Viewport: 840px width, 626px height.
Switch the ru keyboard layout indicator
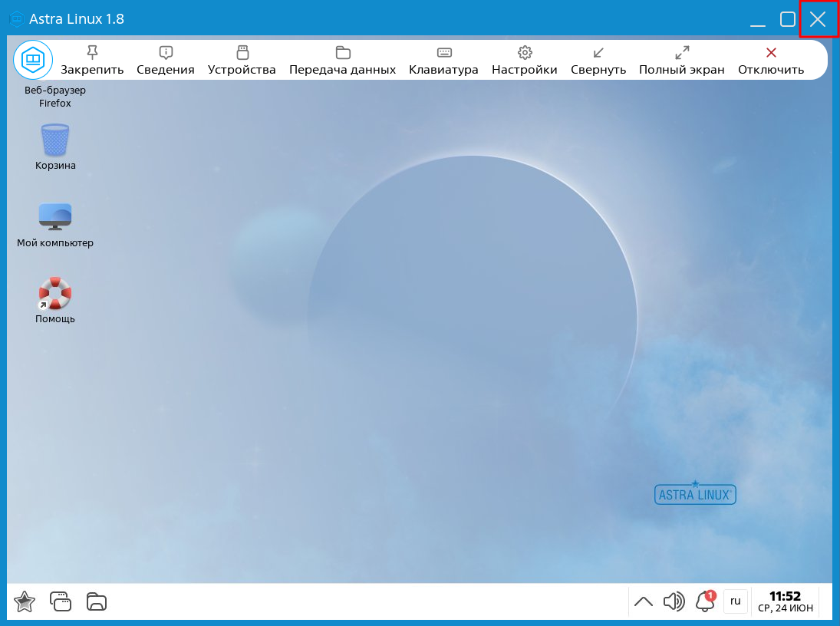pyautogui.click(x=736, y=601)
